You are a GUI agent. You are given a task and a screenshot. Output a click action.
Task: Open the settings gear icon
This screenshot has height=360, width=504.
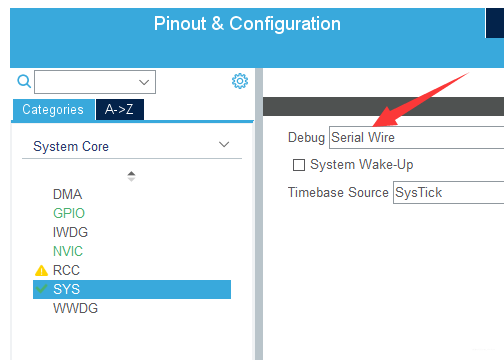[x=240, y=81]
